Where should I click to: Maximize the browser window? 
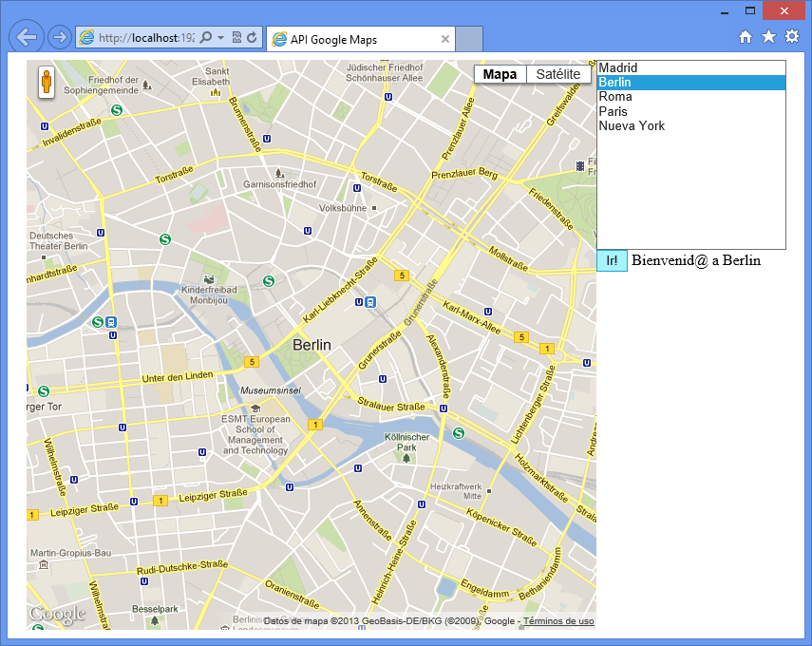point(750,10)
